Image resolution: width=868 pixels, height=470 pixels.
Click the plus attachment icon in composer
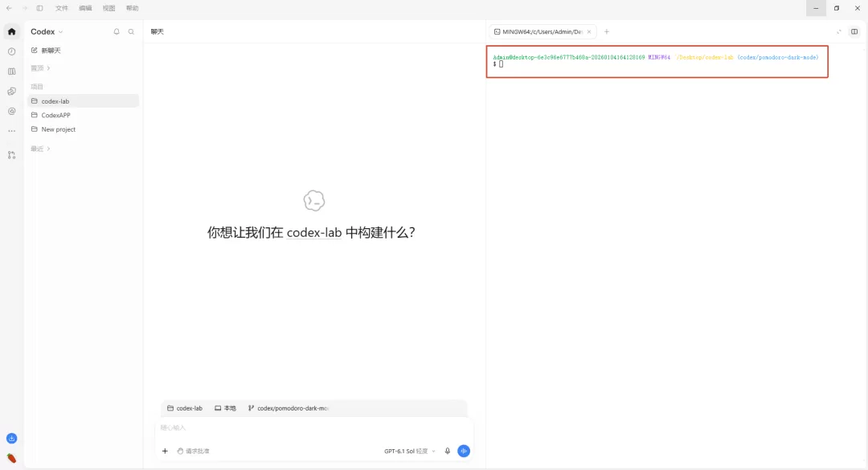click(x=165, y=452)
